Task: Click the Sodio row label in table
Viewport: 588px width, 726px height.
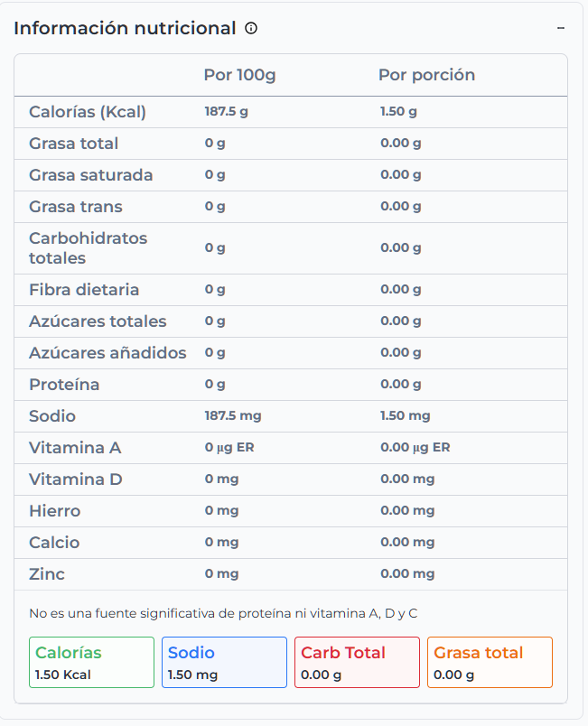Action: pyautogui.click(x=52, y=416)
